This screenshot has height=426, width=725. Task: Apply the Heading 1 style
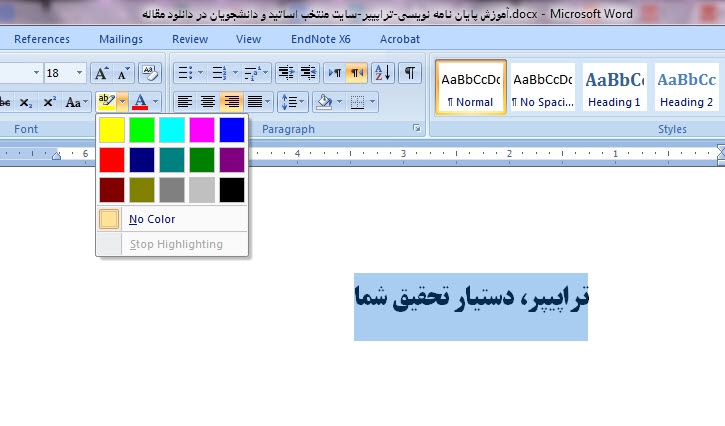pyautogui.click(x=614, y=87)
